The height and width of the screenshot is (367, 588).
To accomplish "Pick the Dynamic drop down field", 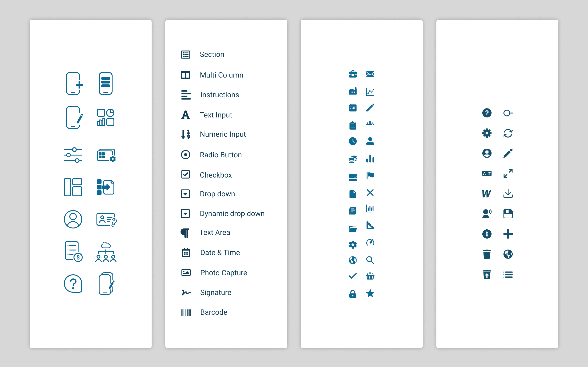I will [x=232, y=214].
